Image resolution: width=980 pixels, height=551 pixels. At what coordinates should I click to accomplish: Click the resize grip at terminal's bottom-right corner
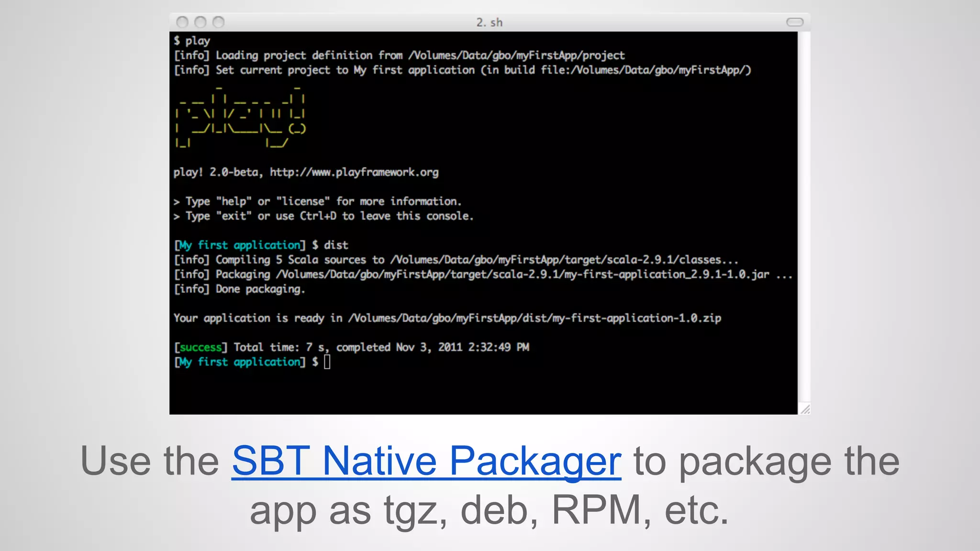[x=805, y=409]
